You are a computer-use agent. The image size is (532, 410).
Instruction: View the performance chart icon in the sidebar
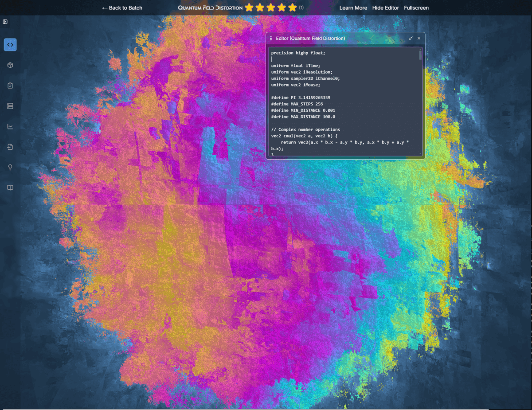(10, 126)
